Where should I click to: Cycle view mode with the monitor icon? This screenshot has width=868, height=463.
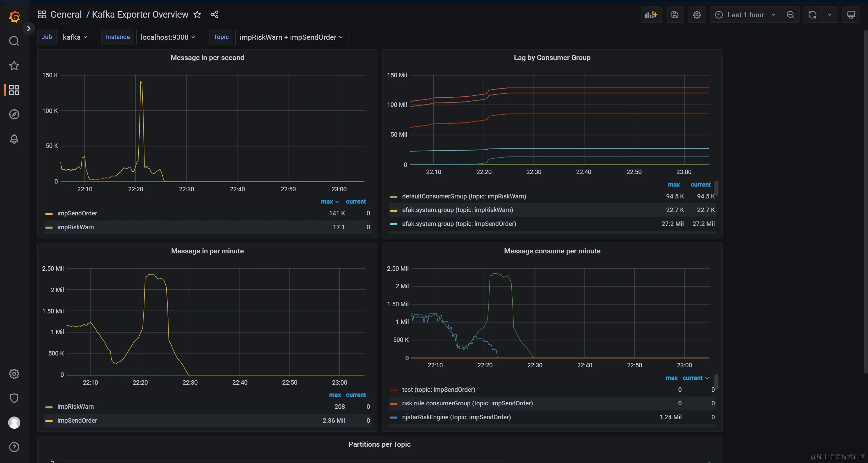click(851, 15)
